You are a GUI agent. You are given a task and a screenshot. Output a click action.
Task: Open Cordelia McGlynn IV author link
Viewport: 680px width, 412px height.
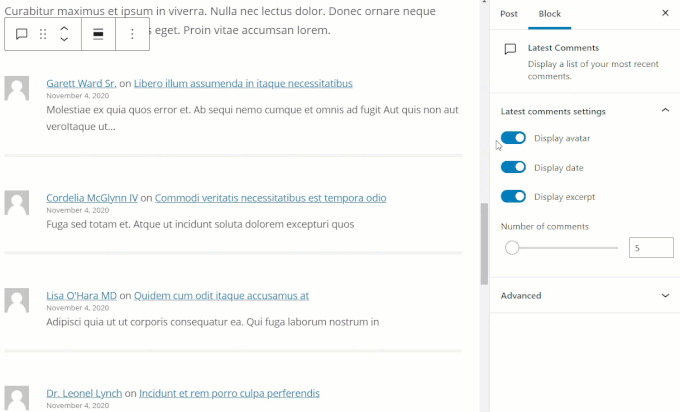92,198
